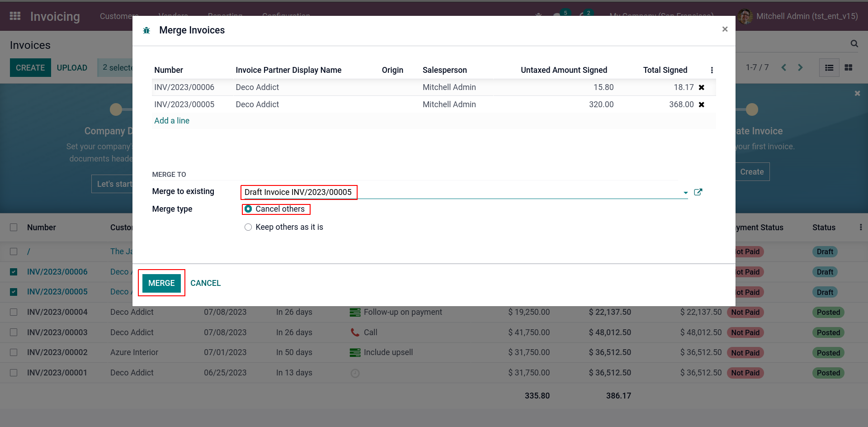Click the MERGE button
This screenshot has height=427, width=868.
coord(161,283)
